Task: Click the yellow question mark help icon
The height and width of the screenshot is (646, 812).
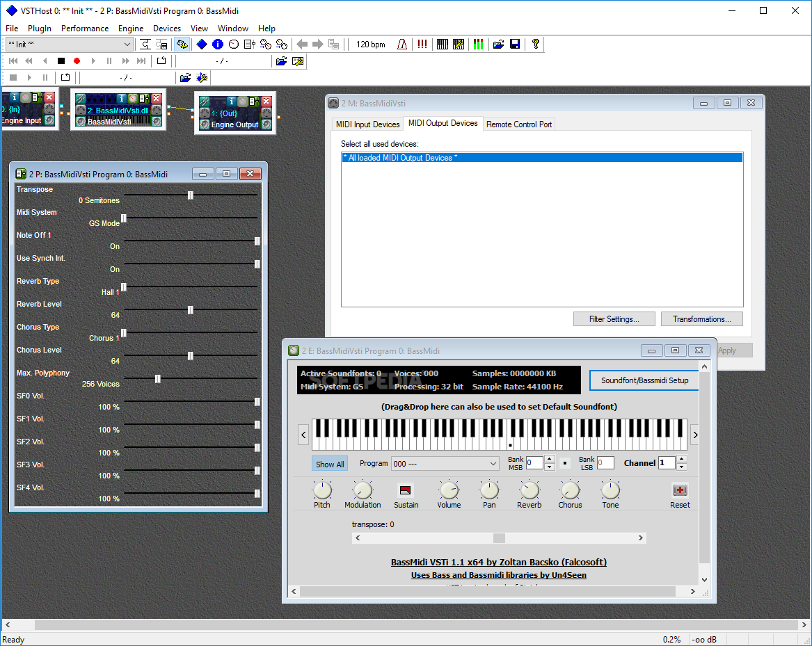Action: pos(536,45)
